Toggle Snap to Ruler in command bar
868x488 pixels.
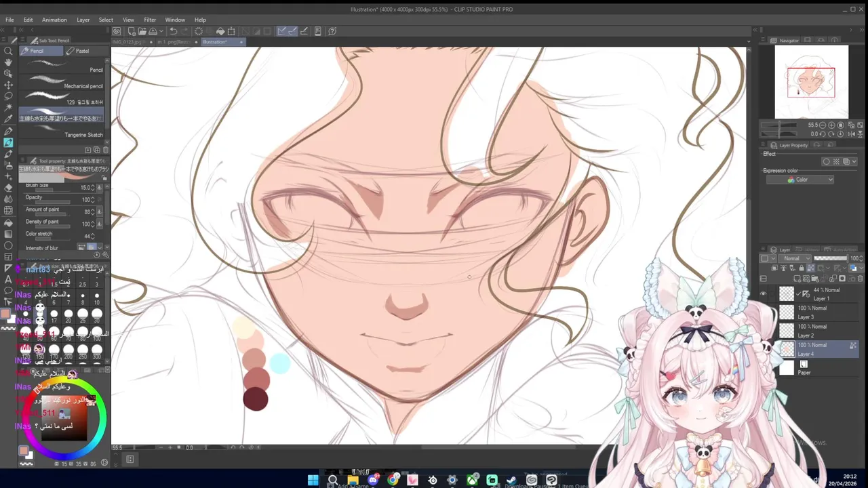[x=281, y=31]
